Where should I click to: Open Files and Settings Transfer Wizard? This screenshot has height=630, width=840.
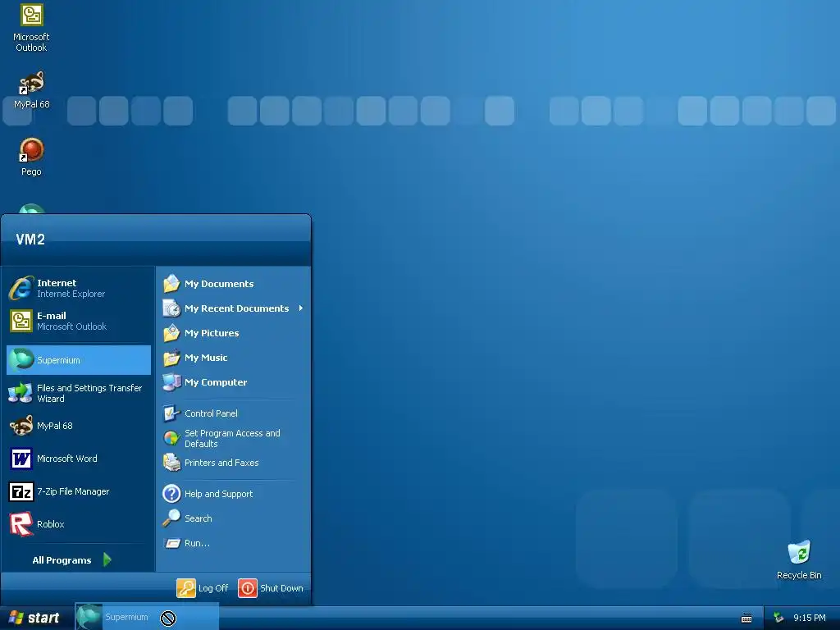(x=78, y=393)
